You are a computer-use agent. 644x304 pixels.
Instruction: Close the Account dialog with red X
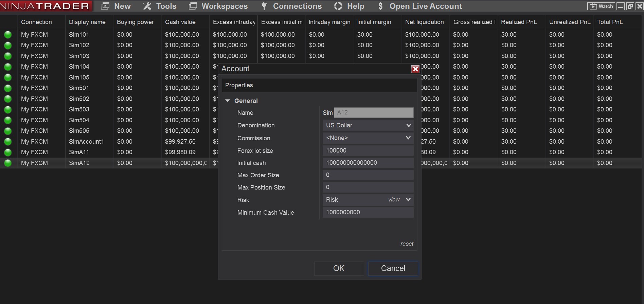[415, 69]
